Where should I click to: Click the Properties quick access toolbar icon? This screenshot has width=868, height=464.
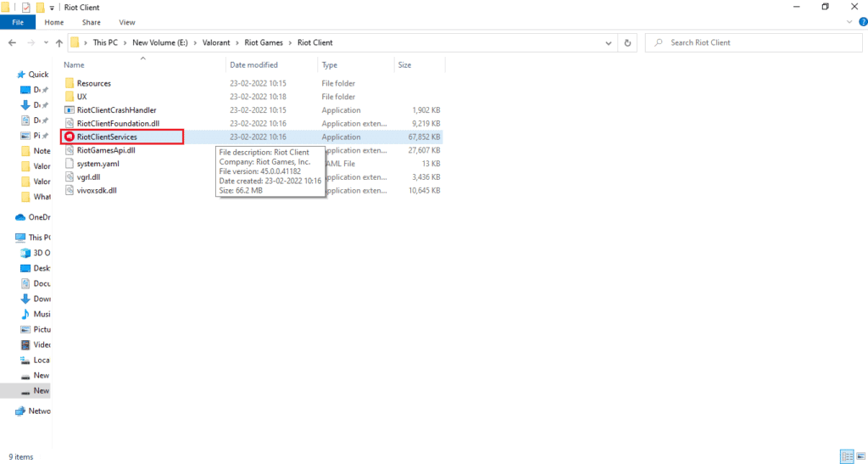point(25,8)
